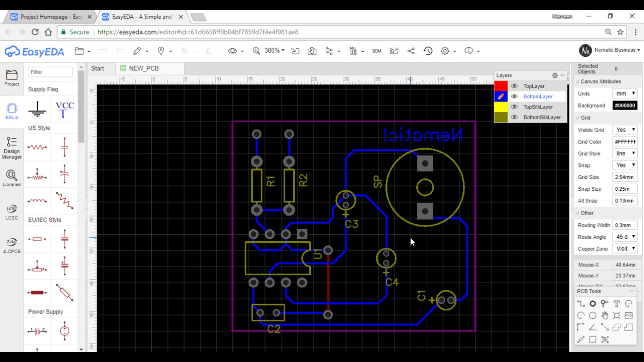Viewport: 644px width, 362px height.
Task: Select the Dimension measure tool in PCB Tools
Action: [581, 339]
